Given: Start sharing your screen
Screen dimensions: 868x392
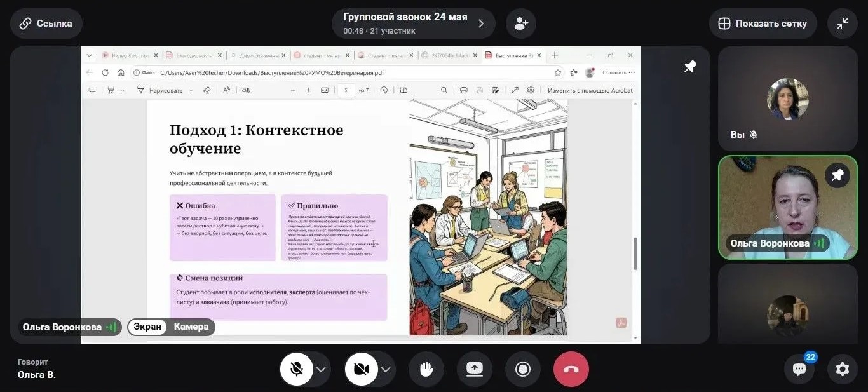Looking at the screenshot, I should pos(475,369).
